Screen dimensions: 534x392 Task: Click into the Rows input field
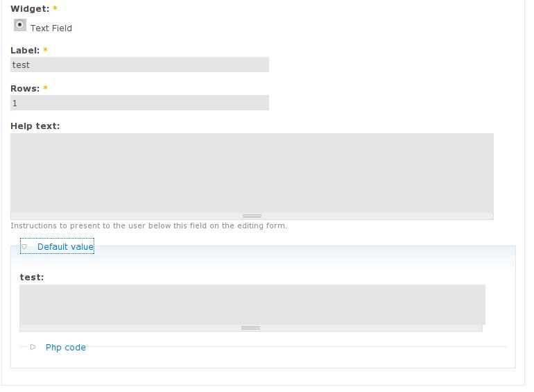(139, 103)
